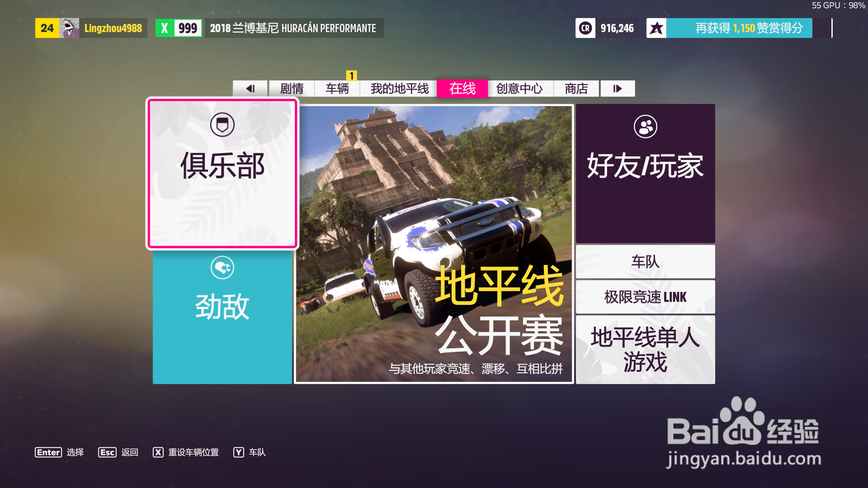
Task: Click the X 重设车辆位置 prompt
Action: [186, 452]
